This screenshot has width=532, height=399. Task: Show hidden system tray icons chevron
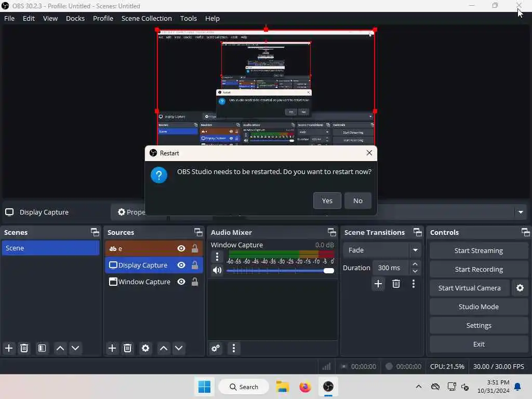[x=419, y=387]
